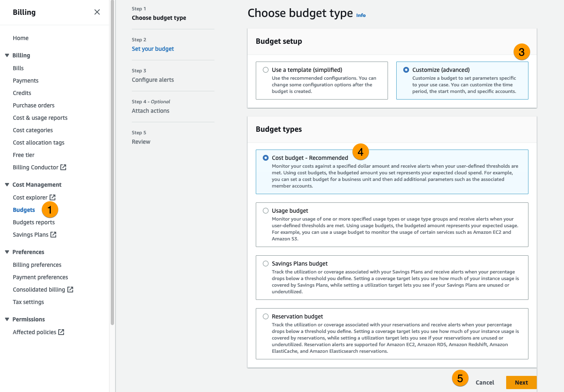This screenshot has width=564, height=392.
Task: Click external link icon next to Billing Conductor
Action: coord(63,167)
